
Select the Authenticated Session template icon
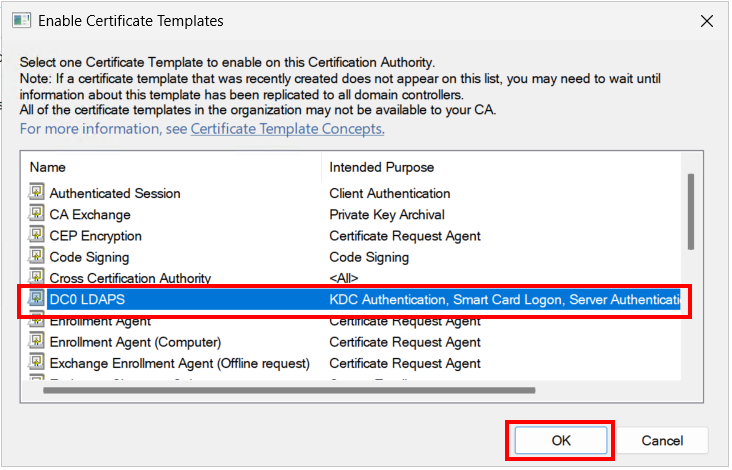36,192
